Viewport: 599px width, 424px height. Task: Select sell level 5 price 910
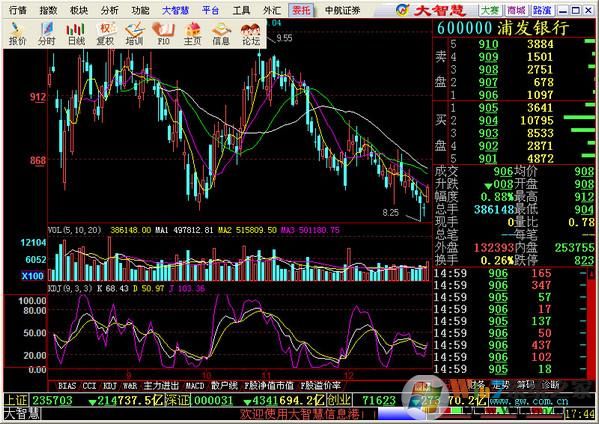(x=488, y=44)
